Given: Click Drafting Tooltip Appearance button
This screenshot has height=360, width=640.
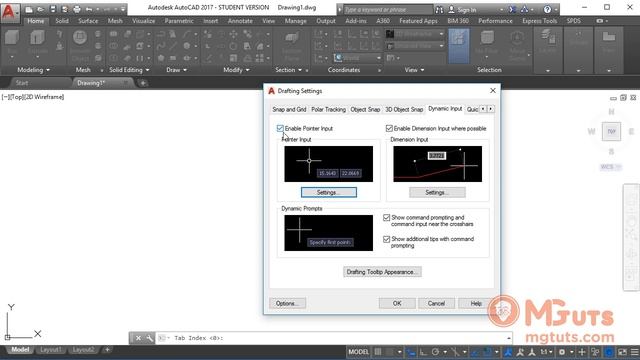Looking at the screenshot, I should point(382,272).
